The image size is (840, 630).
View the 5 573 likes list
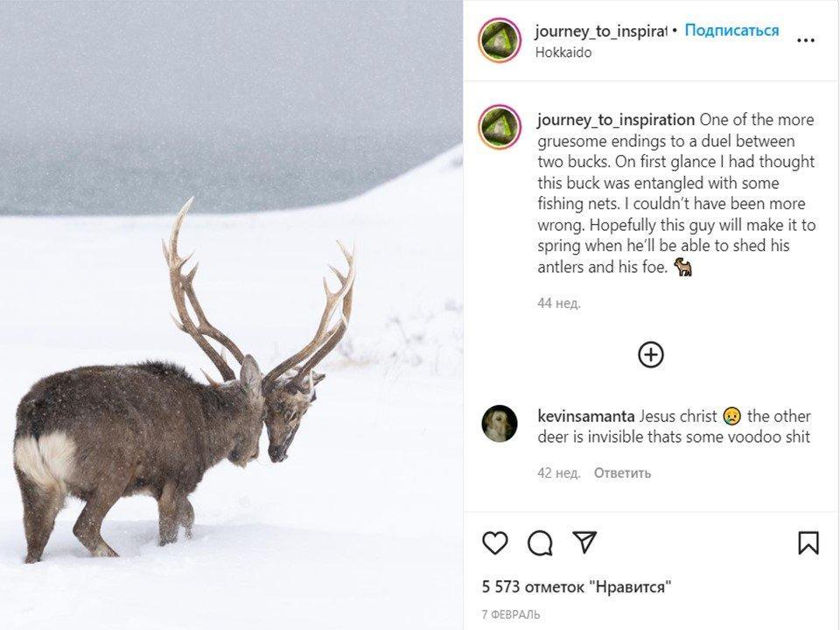[576, 587]
